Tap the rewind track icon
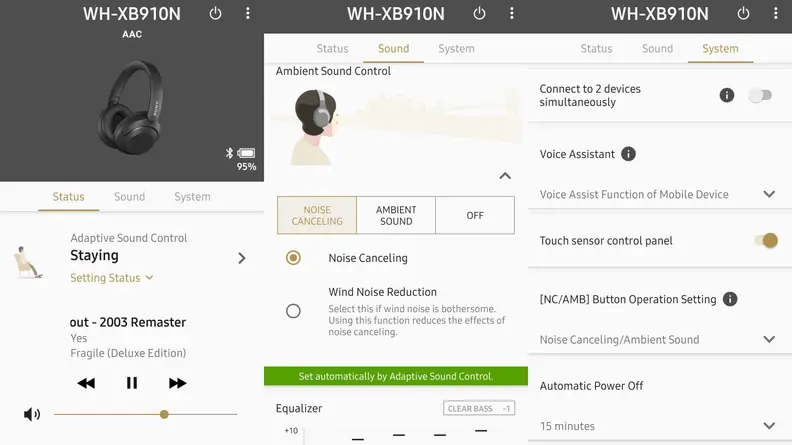The image size is (792, 445). click(86, 383)
